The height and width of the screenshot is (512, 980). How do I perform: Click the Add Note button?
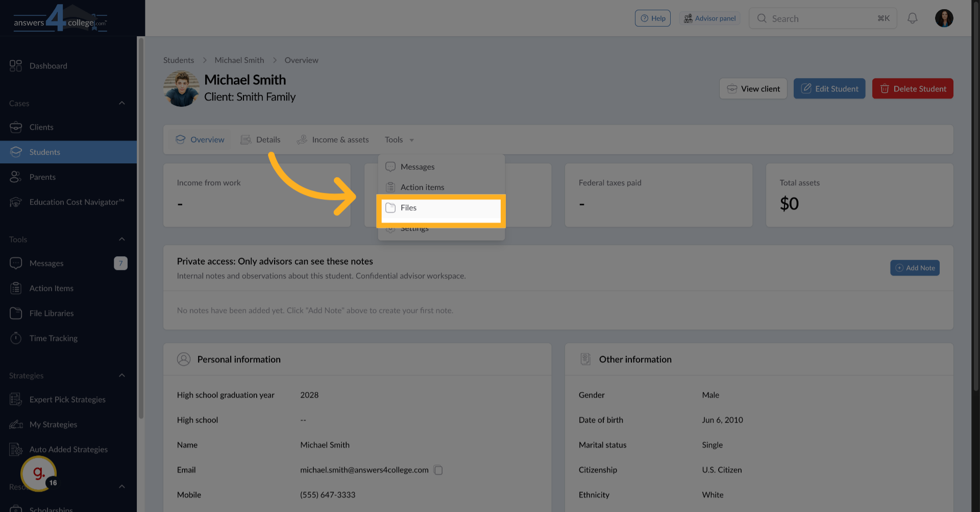(915, 267)
